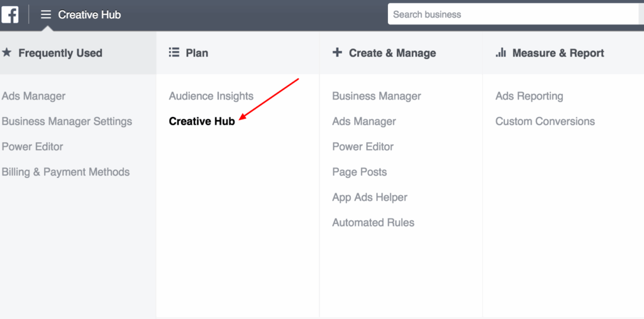Open Page Posts
The image size is (644, 319).
360,172
